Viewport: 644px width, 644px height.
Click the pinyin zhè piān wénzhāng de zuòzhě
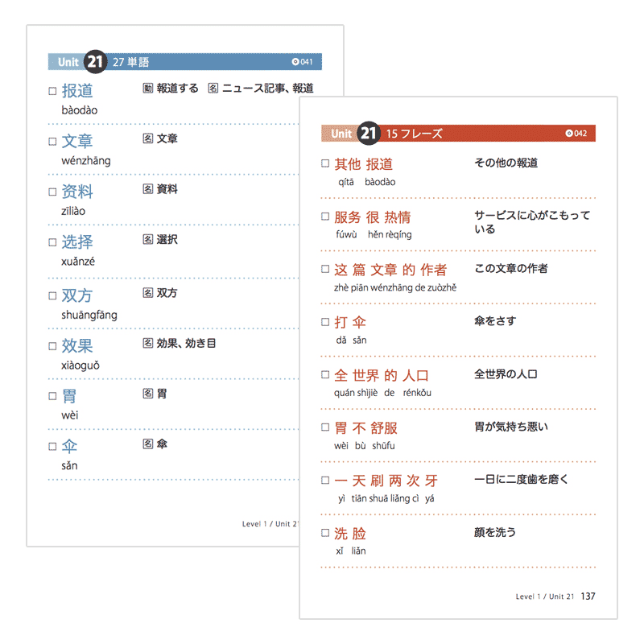pos(395,288)
